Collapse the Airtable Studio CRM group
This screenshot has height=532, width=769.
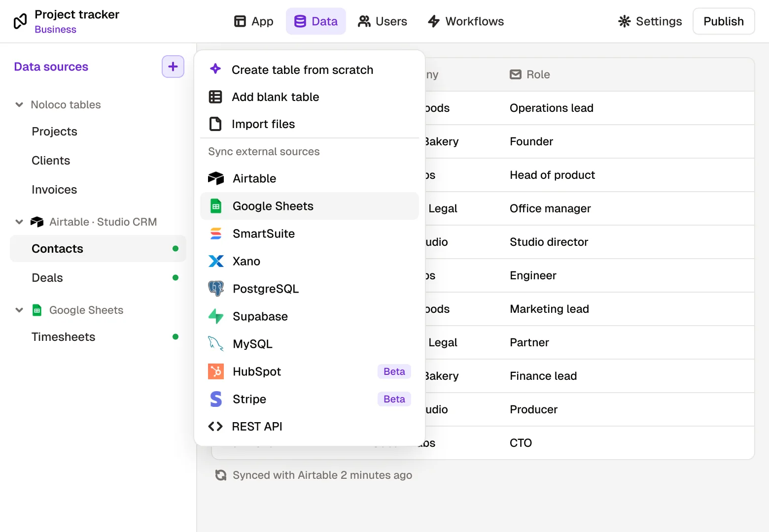(19, 222)
